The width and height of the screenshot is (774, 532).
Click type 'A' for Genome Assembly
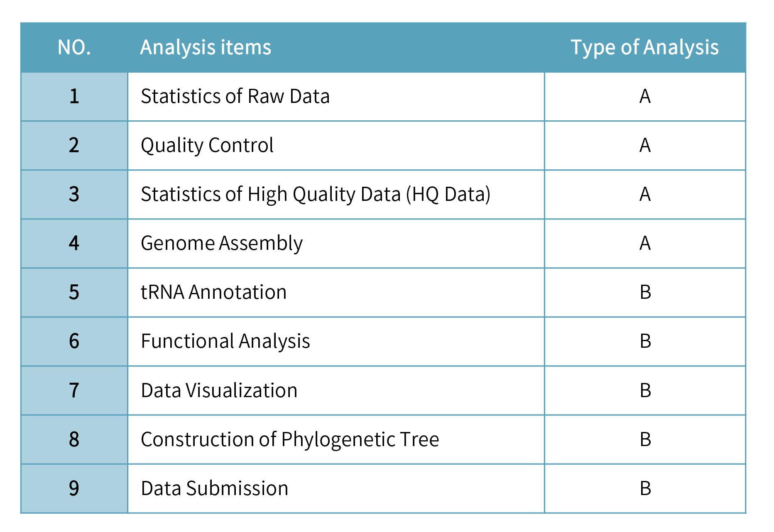[x=645, y=243]
